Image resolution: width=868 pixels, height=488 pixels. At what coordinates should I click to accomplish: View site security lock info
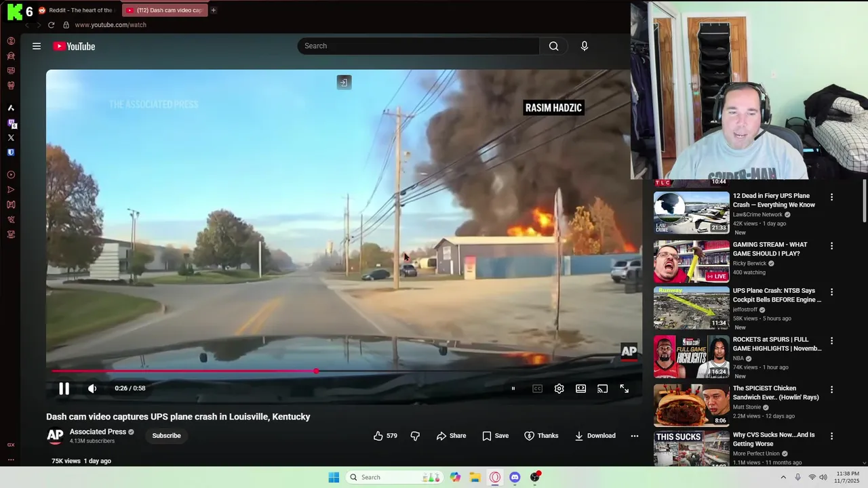click(x=66, y=25)
